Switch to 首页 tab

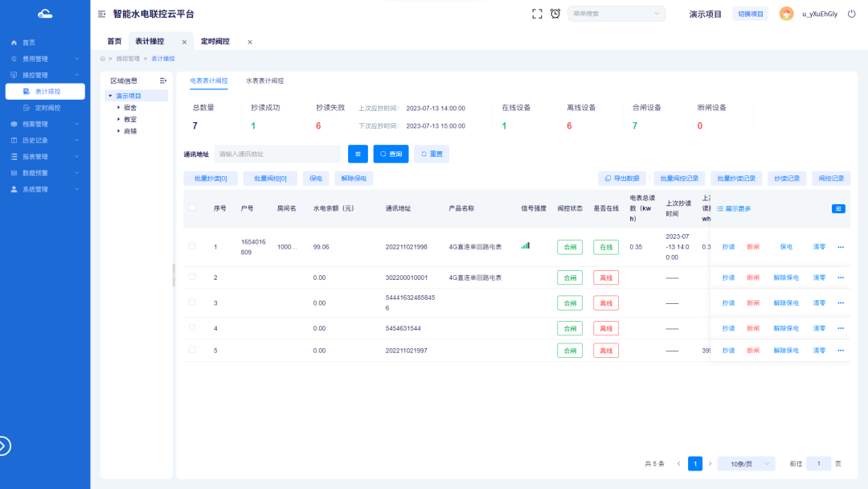(115, 42)
